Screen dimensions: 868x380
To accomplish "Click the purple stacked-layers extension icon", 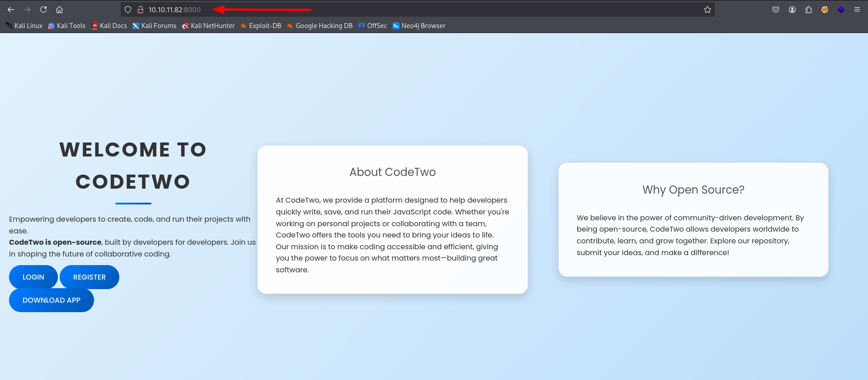I will [841, 9].
